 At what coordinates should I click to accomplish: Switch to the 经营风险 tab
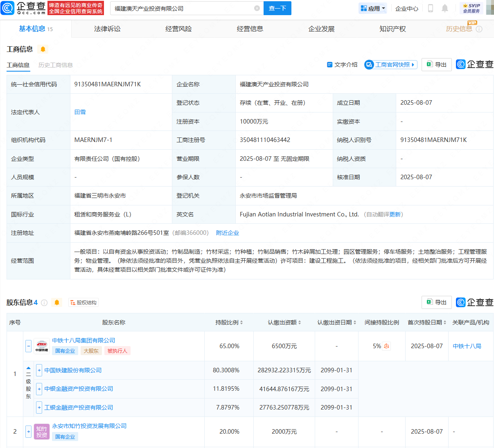(178, 29)
